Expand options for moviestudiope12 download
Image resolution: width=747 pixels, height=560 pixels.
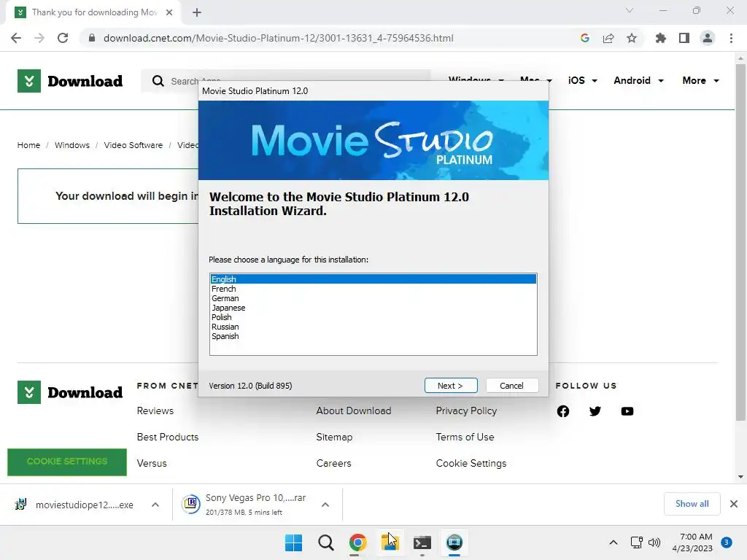[x=155, y=505]
